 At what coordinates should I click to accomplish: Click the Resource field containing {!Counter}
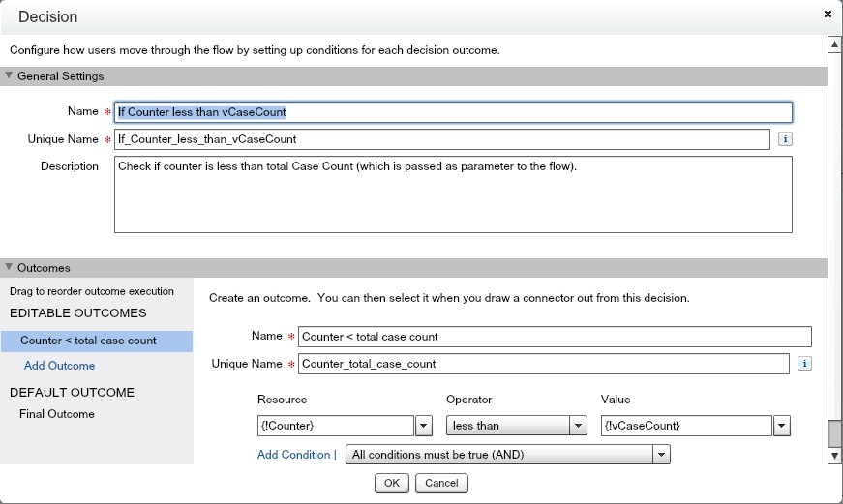(x=336, y=426)
